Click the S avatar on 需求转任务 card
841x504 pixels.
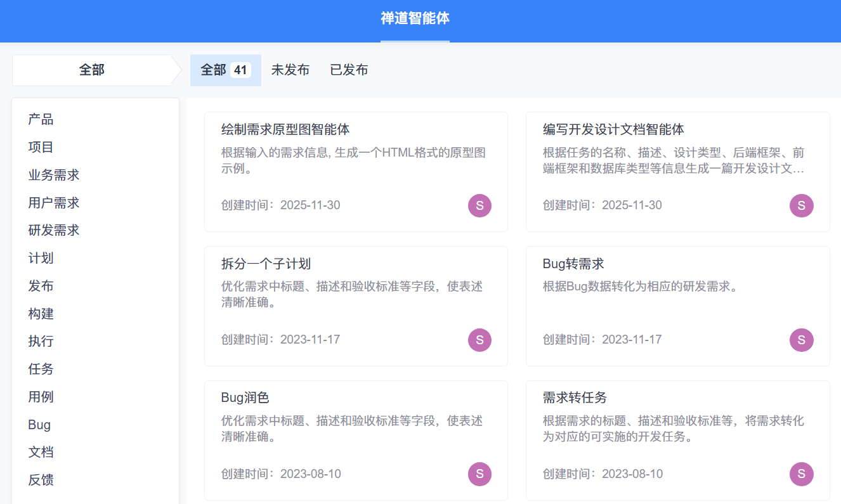point(801,474)
